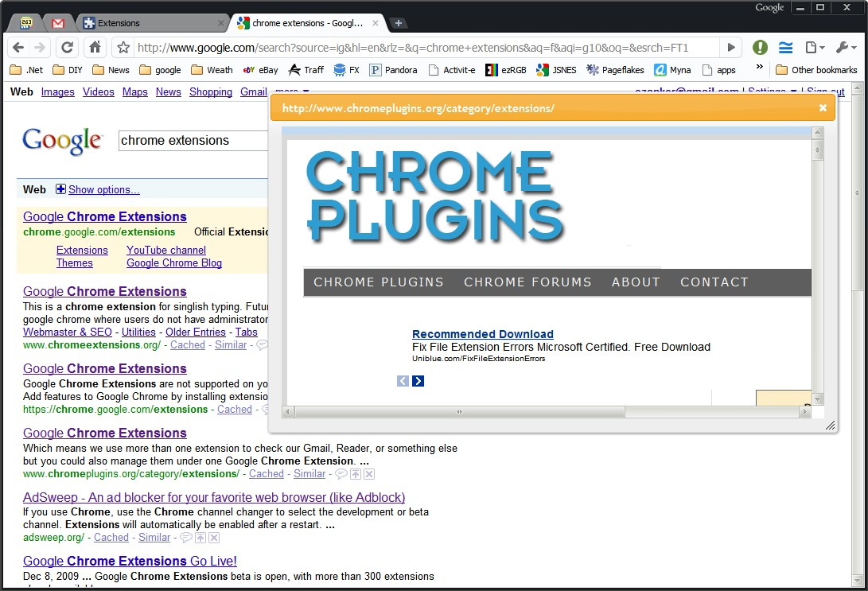This screenshot has height=591, width=868.
Task: Open the Pandora bookmark
Action: (x=394, y=70)
